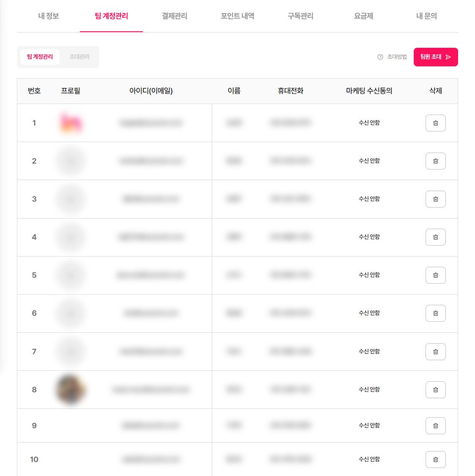Switch the segmented toggle to 초대관리

(79, 57)
